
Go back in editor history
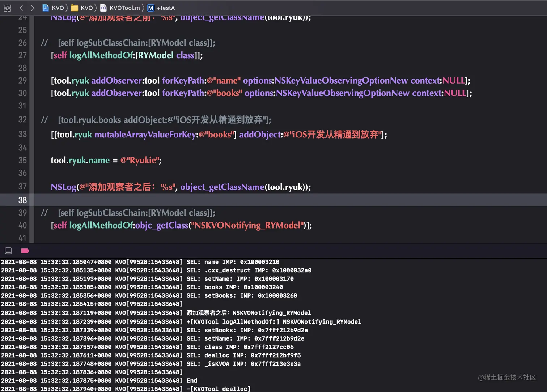click(x=21, y=8)
